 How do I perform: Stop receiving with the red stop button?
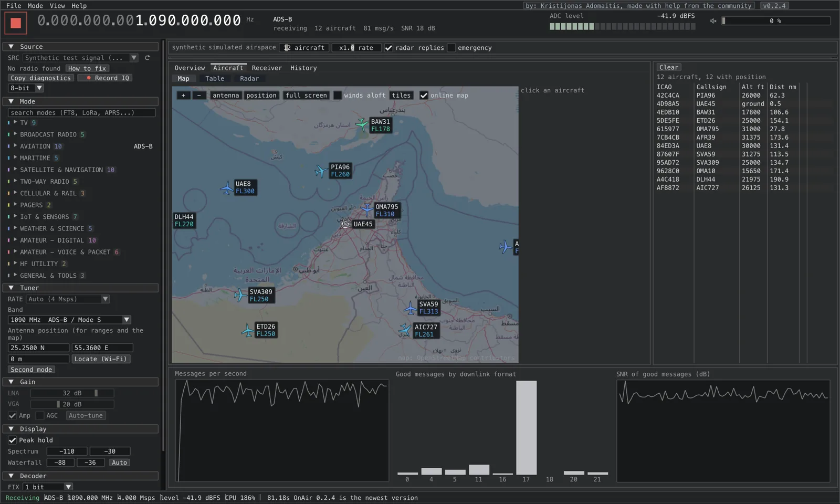pos(16,23)
